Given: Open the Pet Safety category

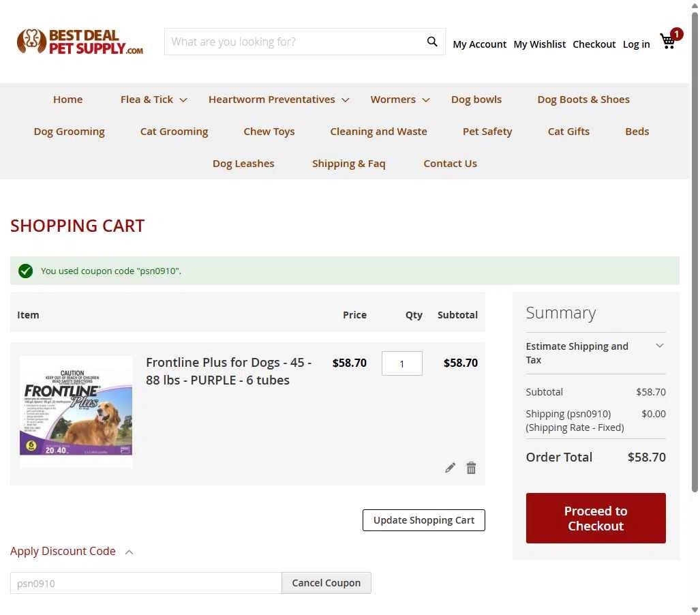Looking at the screenshot, I should click(487, 132).
